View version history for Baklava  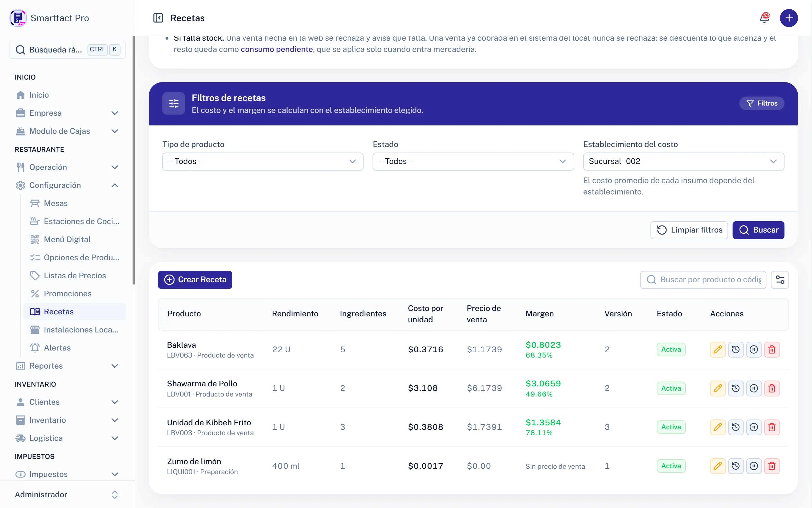pos(736,349)
